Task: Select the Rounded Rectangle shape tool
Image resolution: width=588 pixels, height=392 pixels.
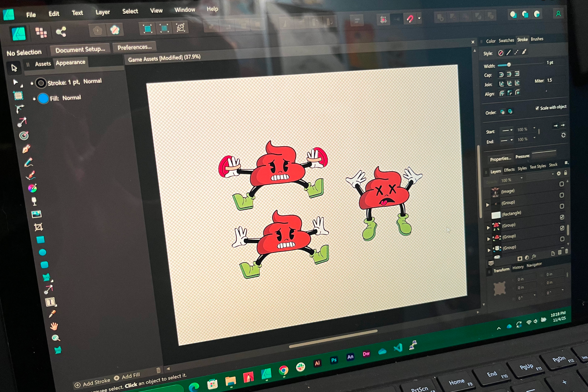Action: coord(45,265)
